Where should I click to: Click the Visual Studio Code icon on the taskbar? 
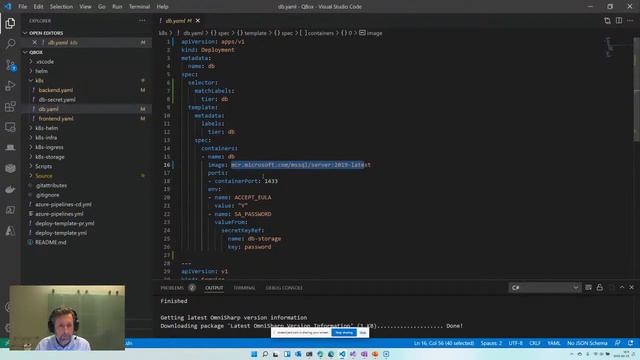coord(342,354)
